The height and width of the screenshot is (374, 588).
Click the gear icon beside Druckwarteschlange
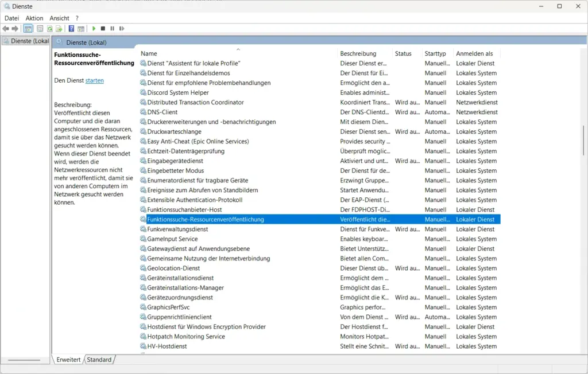click(143, 131)
